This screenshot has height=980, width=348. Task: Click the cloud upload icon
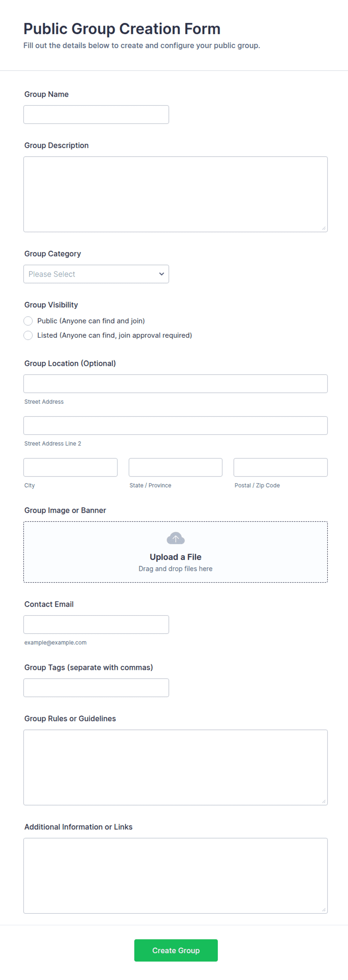(x=175, y=538)
